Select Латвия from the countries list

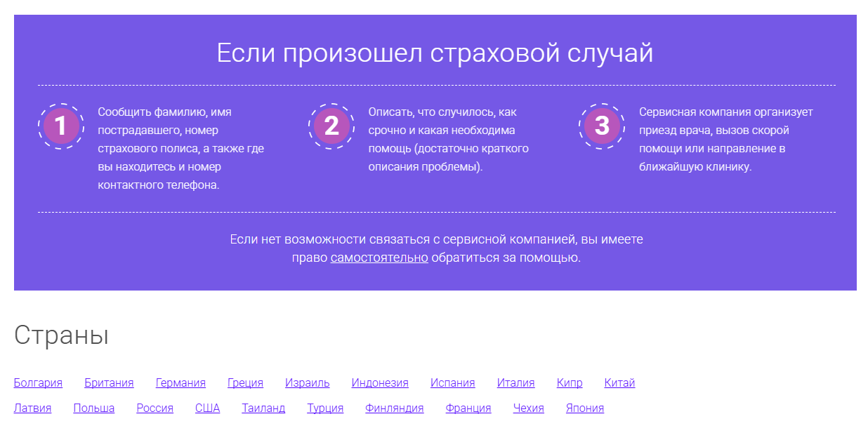pos(32,408)
